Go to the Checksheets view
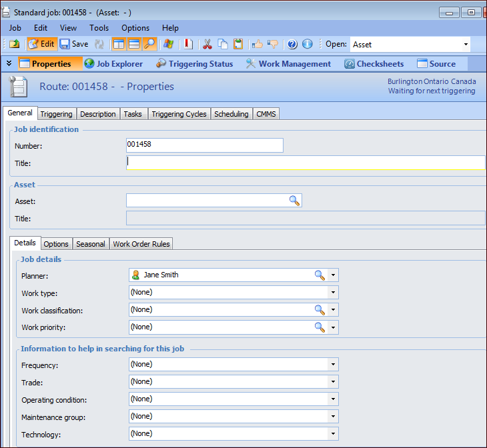This screenshot has width=487, height=448. (x=374, y=64)
